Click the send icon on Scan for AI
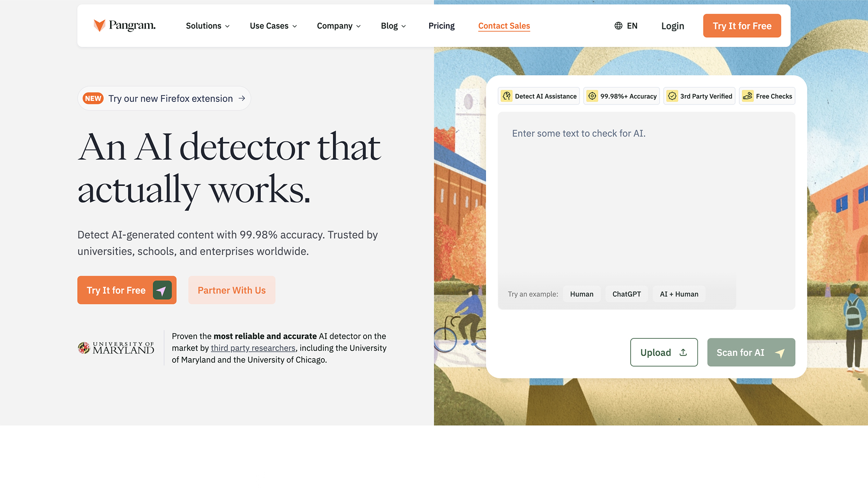This screenshot has width=868, height=488. [x=780, y=353]
